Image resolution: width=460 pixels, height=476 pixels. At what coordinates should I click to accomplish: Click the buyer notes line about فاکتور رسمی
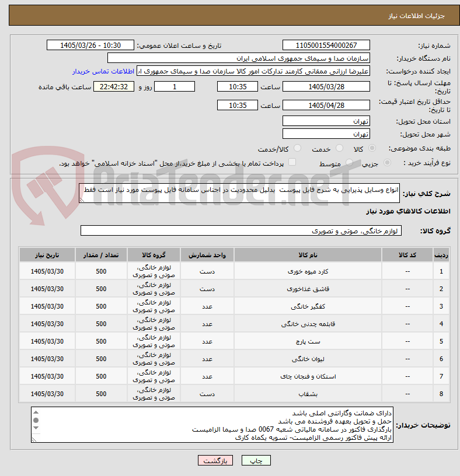click(x=313, y=437)
